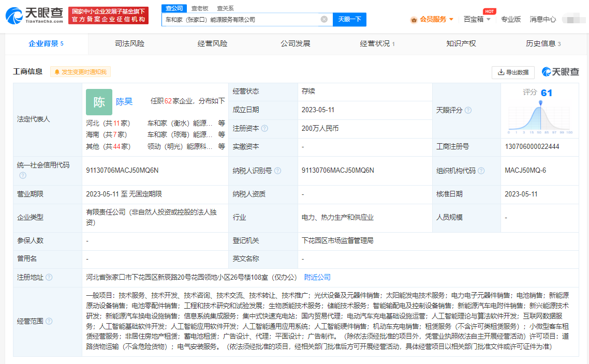Click the 天眼一下 search button
This screenshot has height=364, width=589.
(x=349, y=20)
